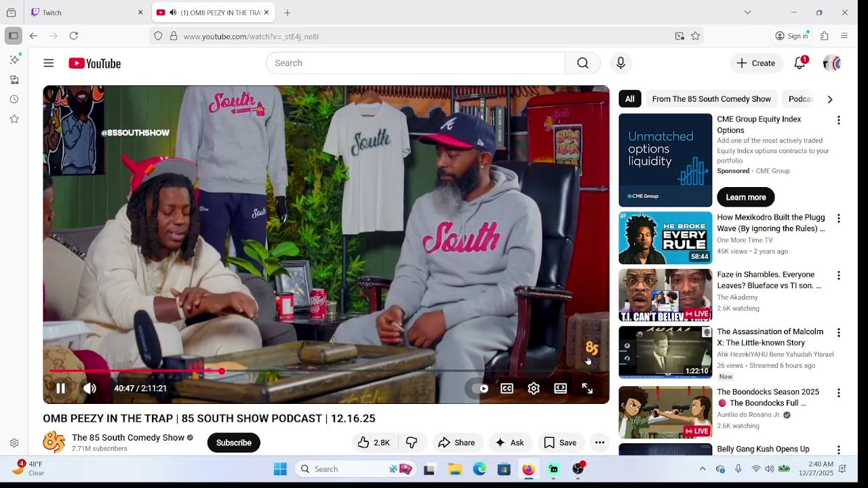Screen dimensions: 868x488
Task: Share this video
Action: (x=456, y=443)
